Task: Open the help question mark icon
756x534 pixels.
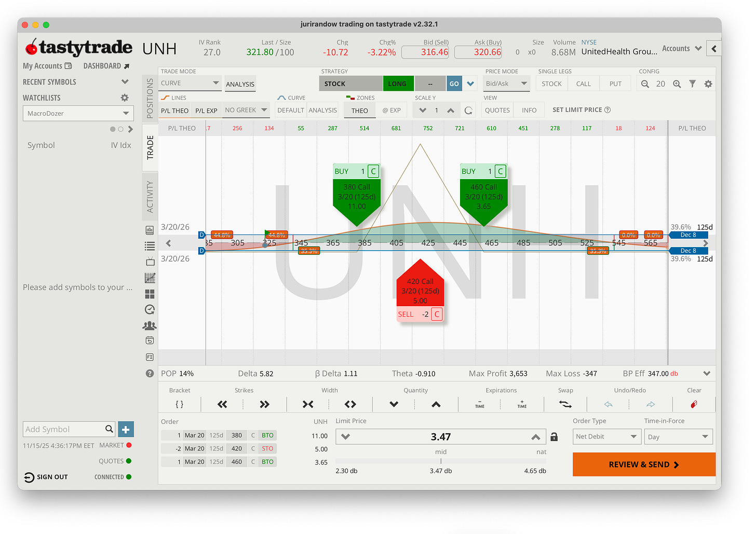Action: 150,373
